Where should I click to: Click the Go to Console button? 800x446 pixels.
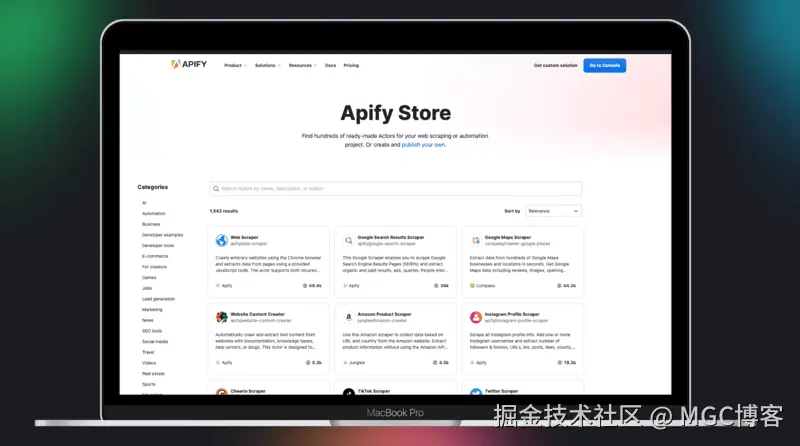pos(605,65)
